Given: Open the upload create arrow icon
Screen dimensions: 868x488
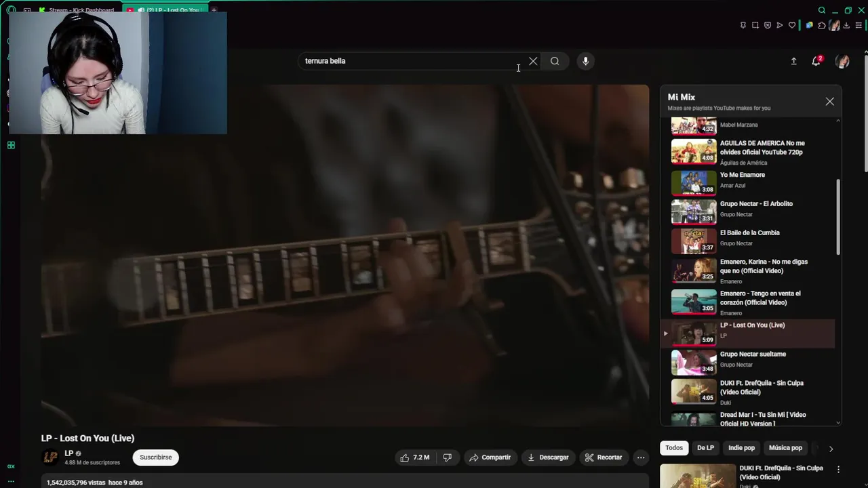Looking at the screenshot, I should tap(793, 61).
